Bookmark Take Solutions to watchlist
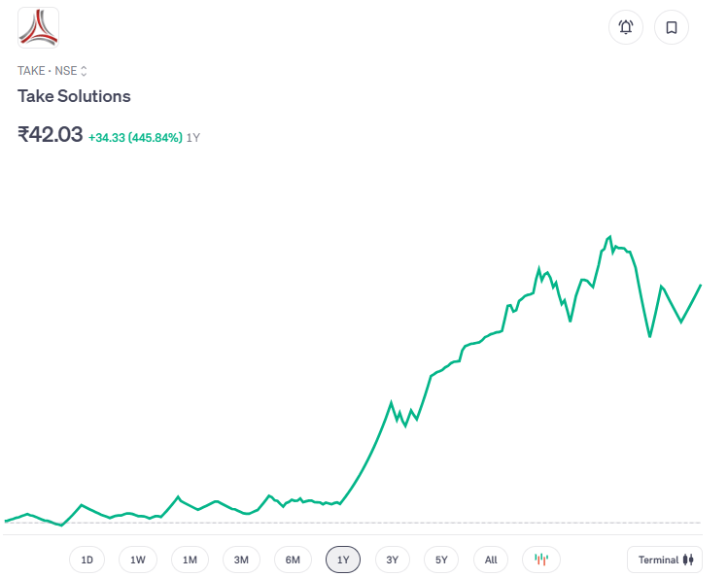 coord(672,27)
